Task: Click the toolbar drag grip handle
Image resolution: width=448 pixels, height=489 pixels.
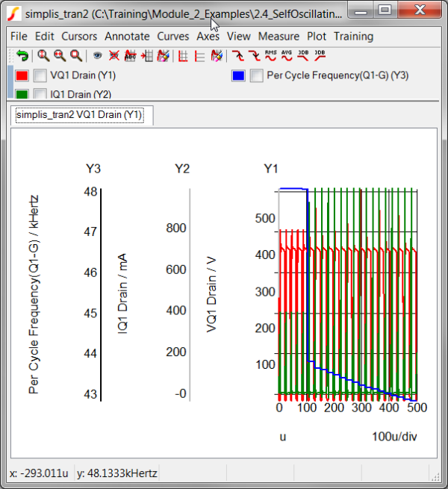Action: click(x=11, y=56)
